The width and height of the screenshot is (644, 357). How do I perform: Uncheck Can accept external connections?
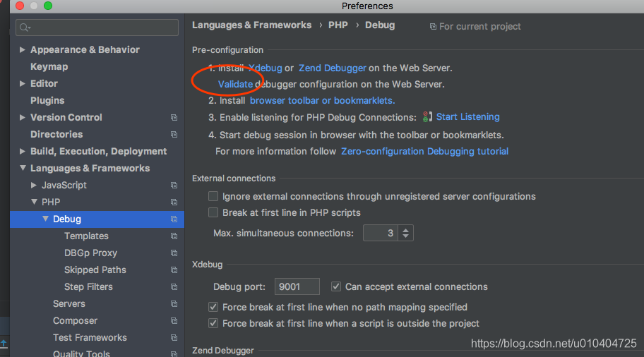click(x=336, y=286)
